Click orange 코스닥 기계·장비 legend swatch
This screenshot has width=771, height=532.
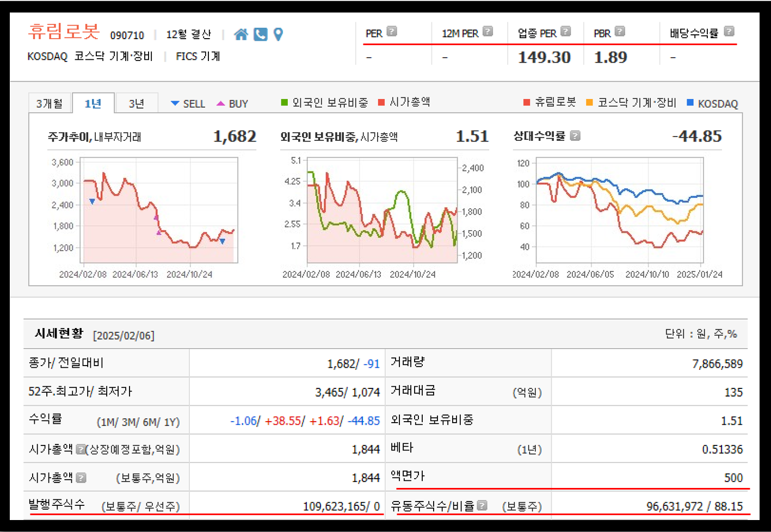589,102
